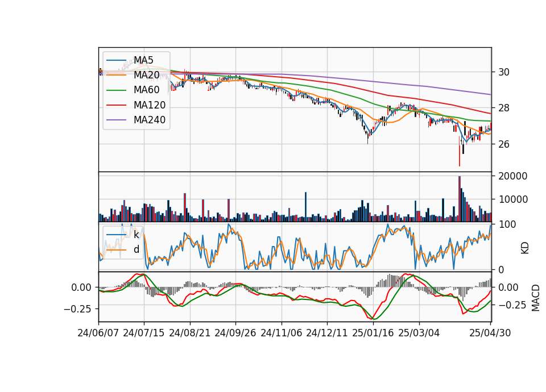Click the date label 24/07/15
The width and height of the screenshot is (546, 392).
143,333
